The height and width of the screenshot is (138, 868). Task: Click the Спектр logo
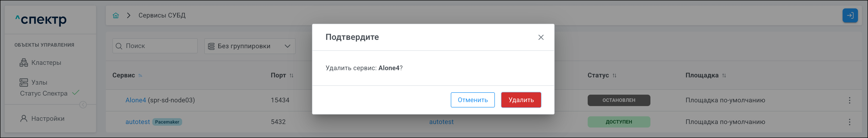(x=41, y=20)
